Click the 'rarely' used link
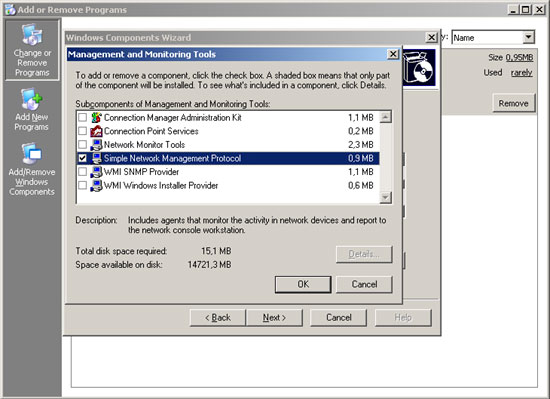Screen dimensions: 550x399 click(x=522, y=73)
